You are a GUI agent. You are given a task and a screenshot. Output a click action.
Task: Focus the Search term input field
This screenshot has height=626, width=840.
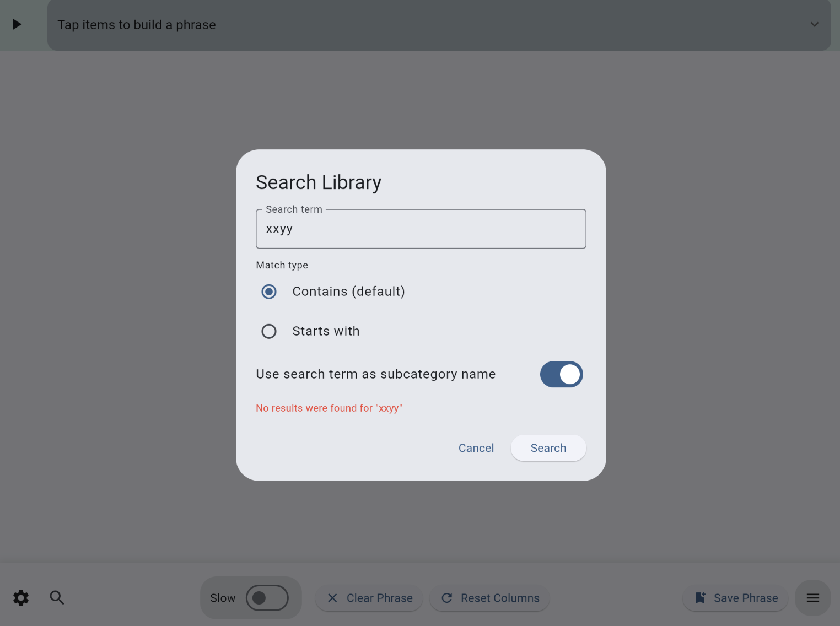click(421, 229)
